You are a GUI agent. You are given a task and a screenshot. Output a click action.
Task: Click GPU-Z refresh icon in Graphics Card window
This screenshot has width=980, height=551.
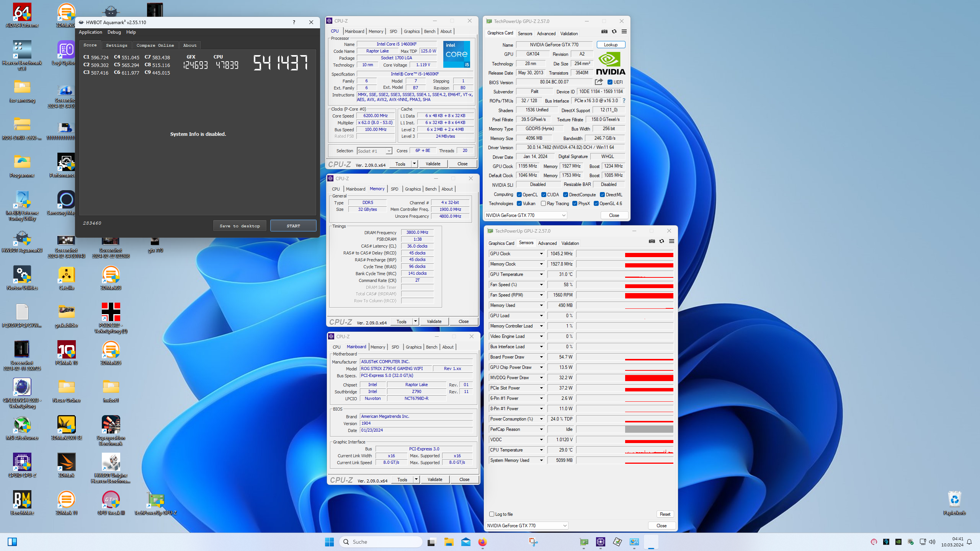pos(614,32)
